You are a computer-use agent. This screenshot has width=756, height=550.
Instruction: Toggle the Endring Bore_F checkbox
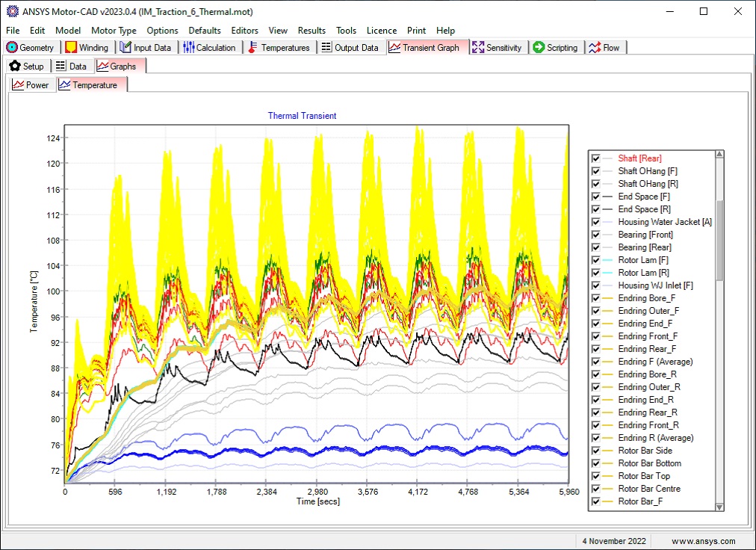596,298
